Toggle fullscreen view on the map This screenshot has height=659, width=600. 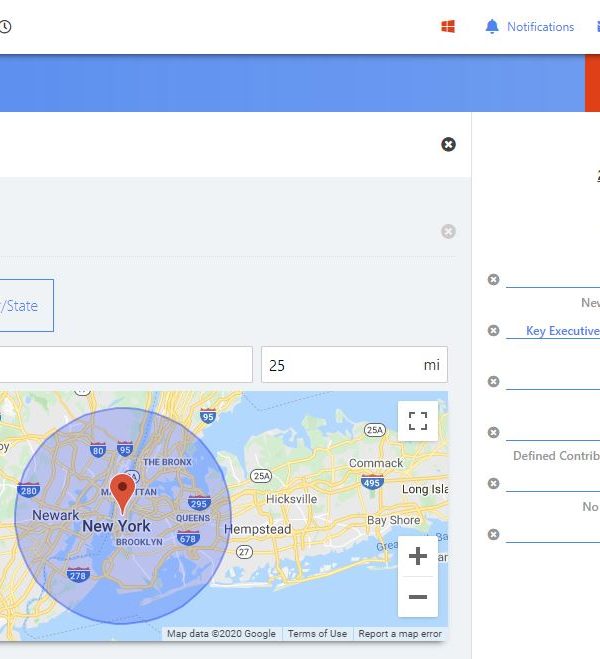coord(418,421)
